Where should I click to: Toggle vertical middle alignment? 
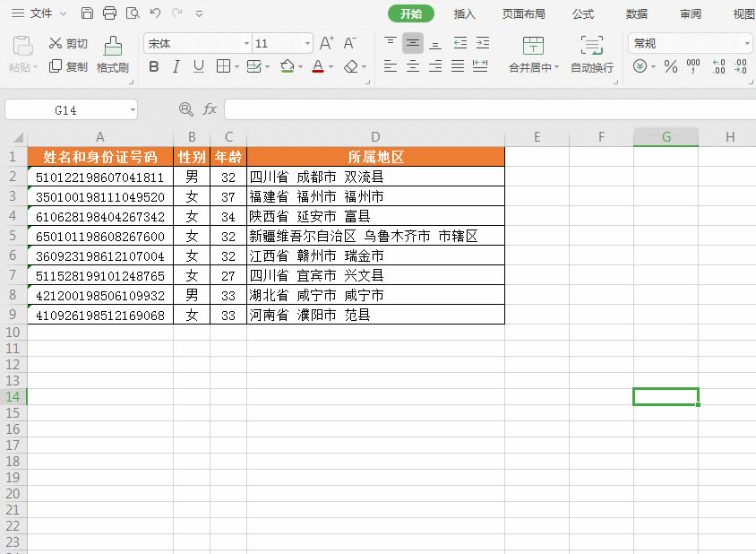tap(413, 43)
